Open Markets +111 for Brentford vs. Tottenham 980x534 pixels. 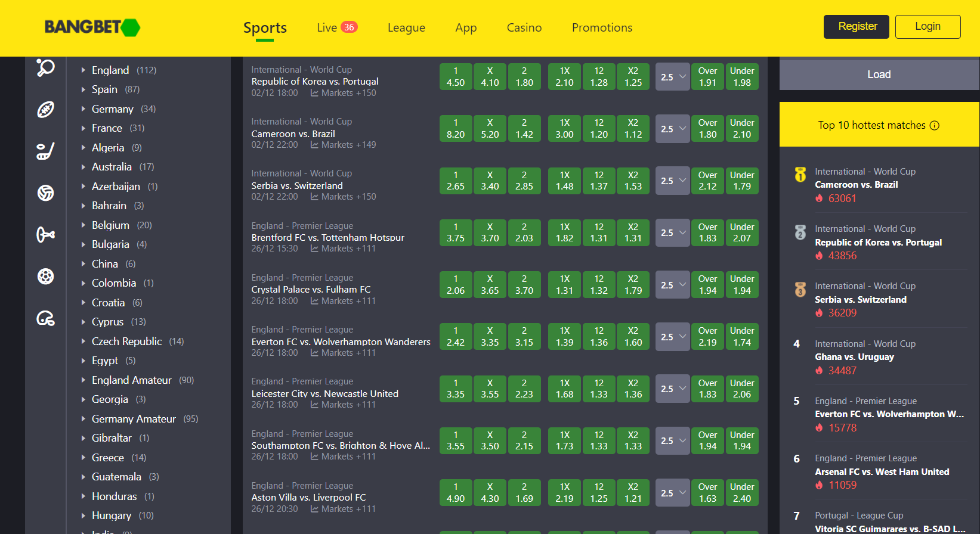click(343, 249)
